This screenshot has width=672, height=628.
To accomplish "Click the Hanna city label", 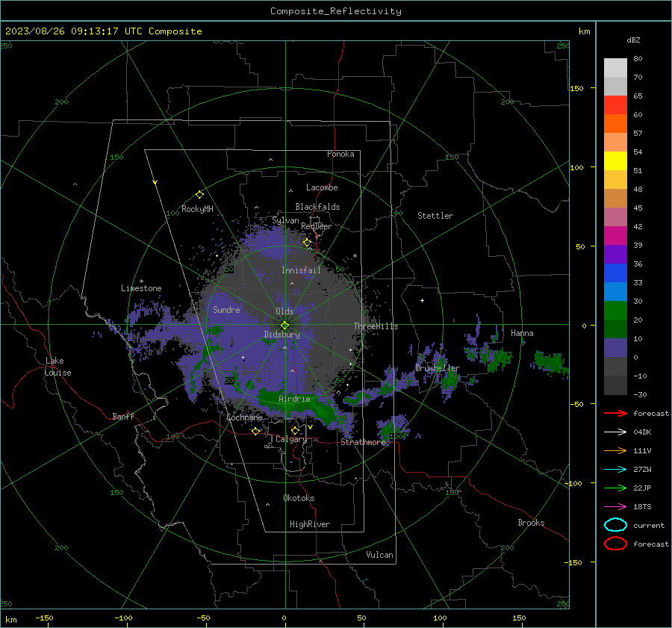I will click(x=522, y=333).
